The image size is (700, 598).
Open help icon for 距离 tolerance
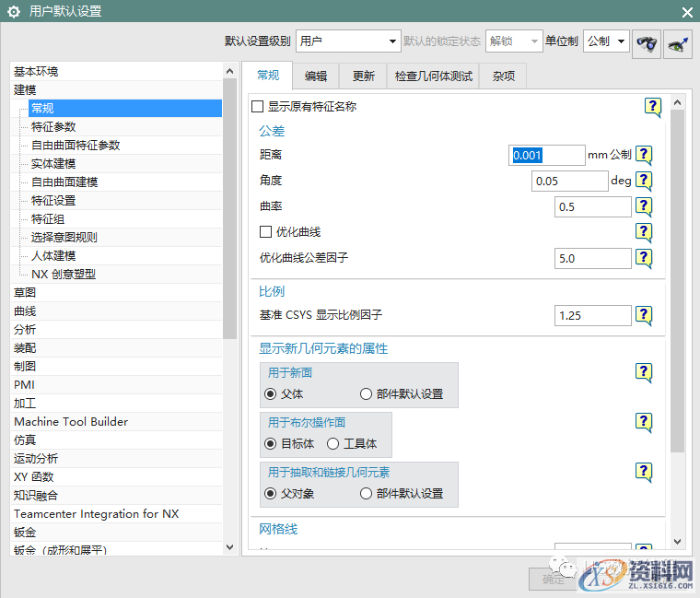click(x=644, y=156)
